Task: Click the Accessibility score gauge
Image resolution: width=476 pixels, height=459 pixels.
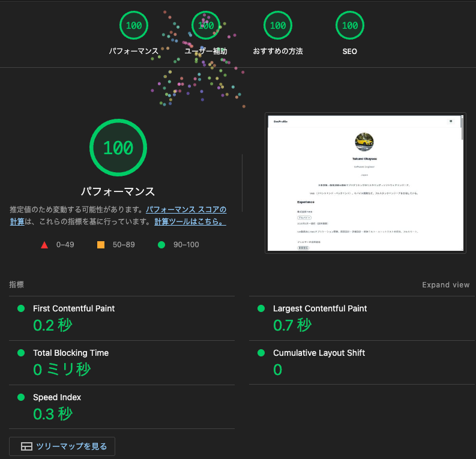Action: tap(206, 26)
